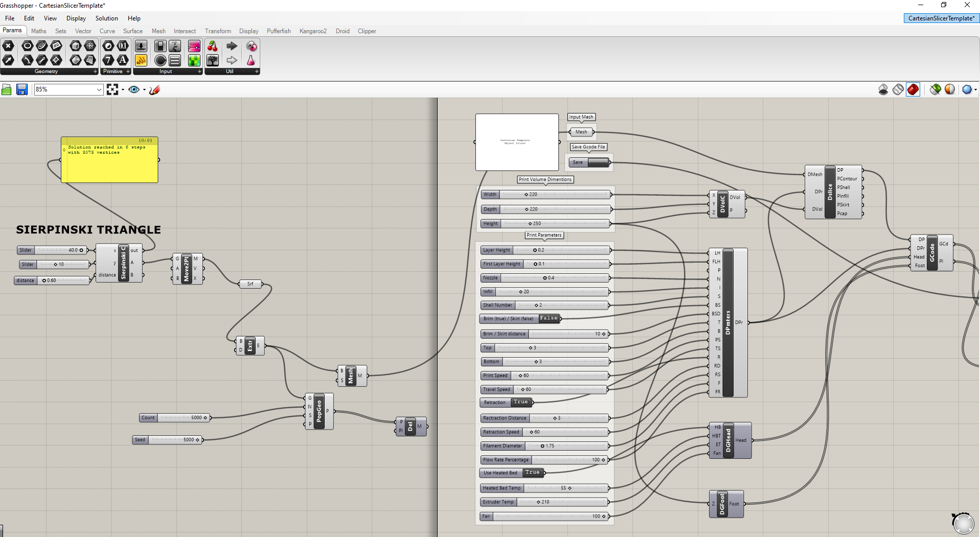Viewport: 980px width, 537px height.
Task: Toggle only draw selected objects preview
Action: coord(936,89)
